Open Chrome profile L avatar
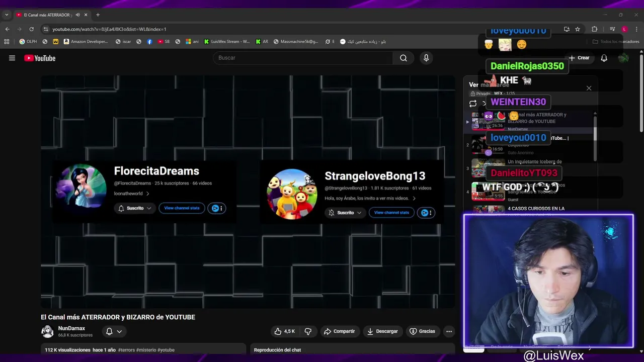 point(624,29)
